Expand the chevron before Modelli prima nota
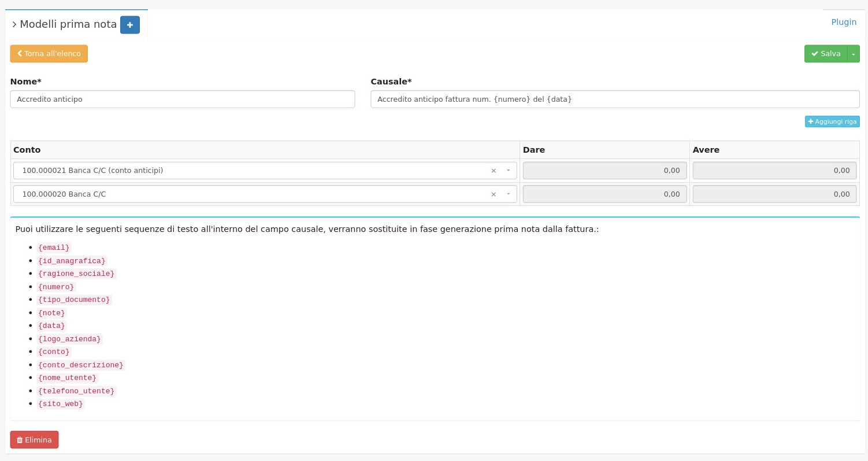This screenshot has width=868, height=461. 14,25
